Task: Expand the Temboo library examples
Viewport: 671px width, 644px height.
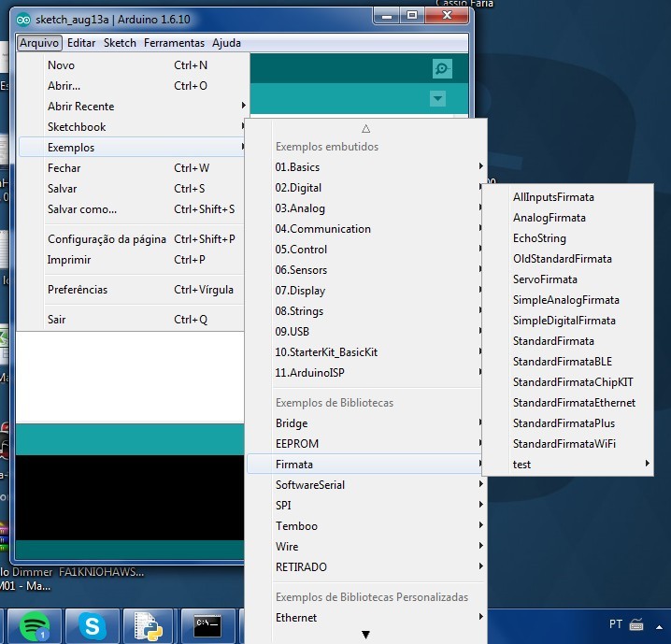Action: pos(366,525)
